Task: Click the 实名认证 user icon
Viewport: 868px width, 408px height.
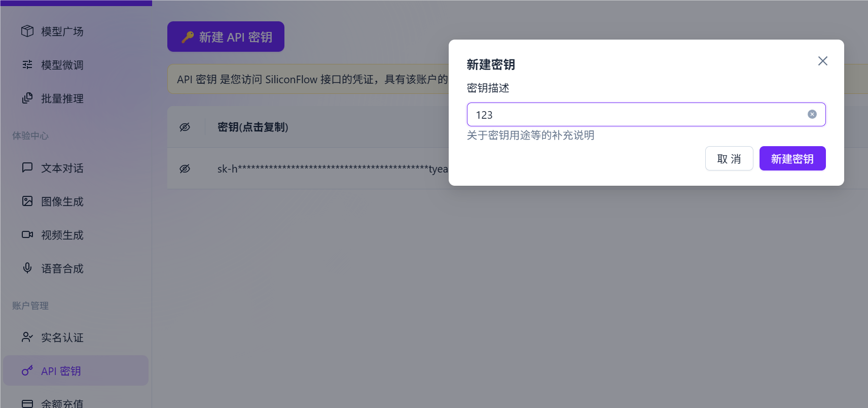Action: (27, 337)
